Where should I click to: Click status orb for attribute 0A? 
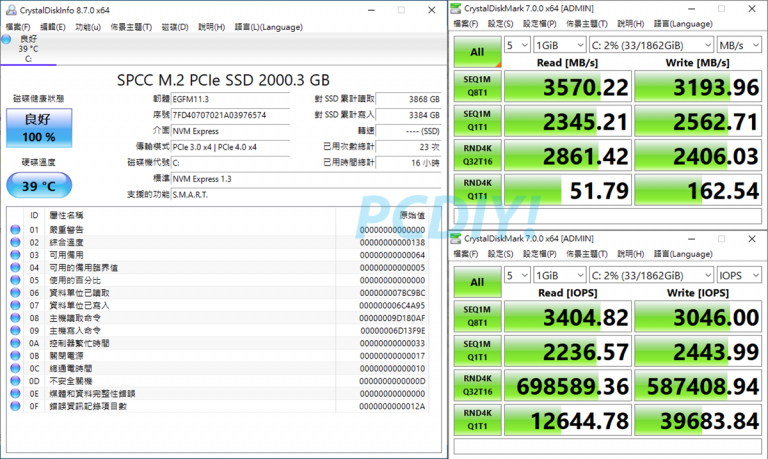[x=15, y=343]
